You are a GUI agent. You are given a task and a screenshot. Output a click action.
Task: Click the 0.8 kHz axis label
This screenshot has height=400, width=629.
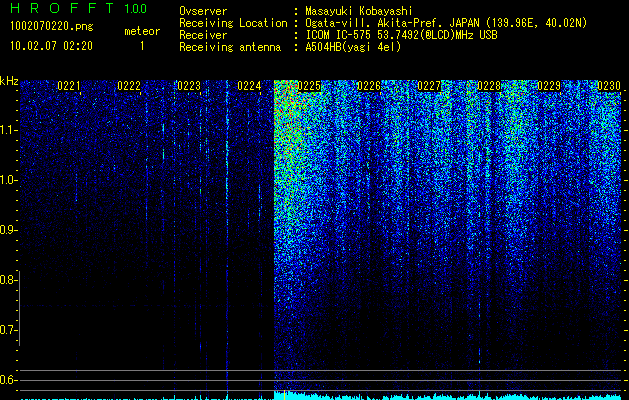pyautogui.click(x=8, y=280)
